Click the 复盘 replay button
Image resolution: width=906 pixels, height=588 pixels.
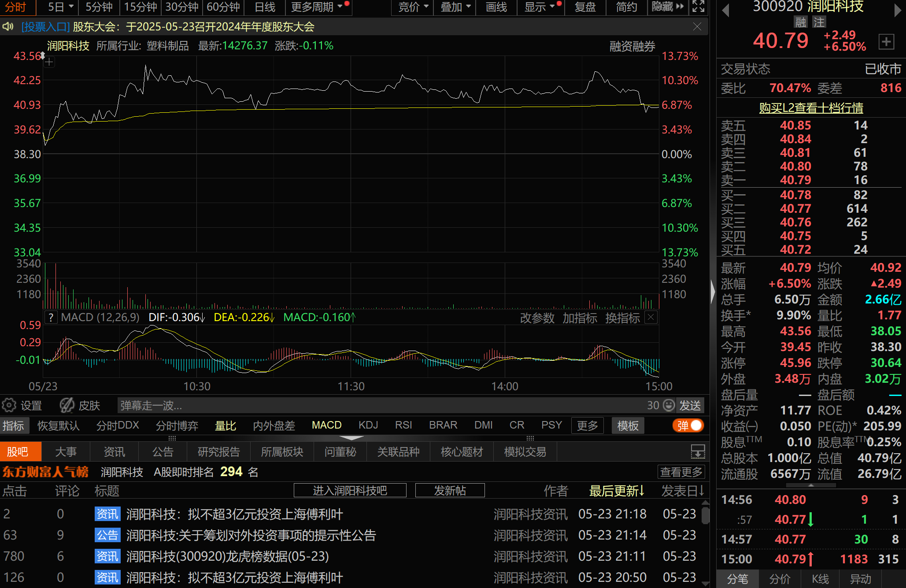coord(585,7)
